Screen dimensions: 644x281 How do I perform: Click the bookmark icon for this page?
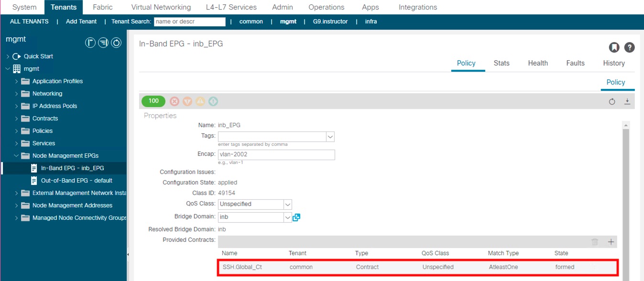click(x=614, y=47)
